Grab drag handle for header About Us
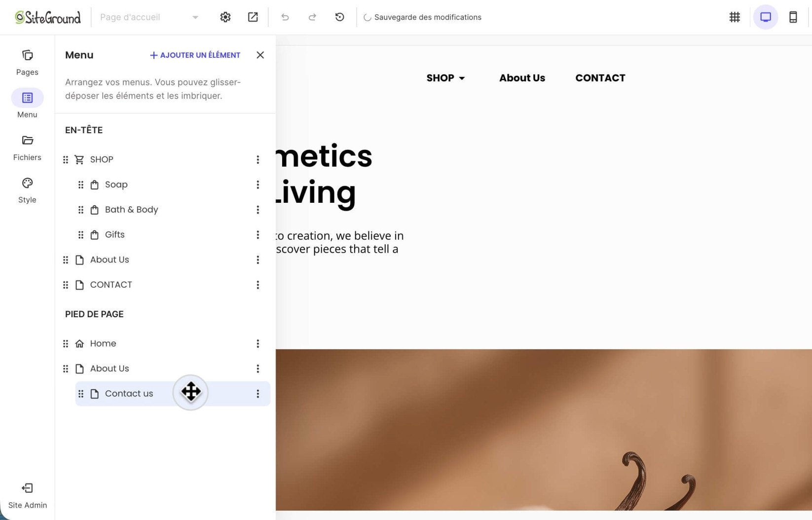Image resolution: width=812 pixels, height=520 pixels. tap(66, 260)
